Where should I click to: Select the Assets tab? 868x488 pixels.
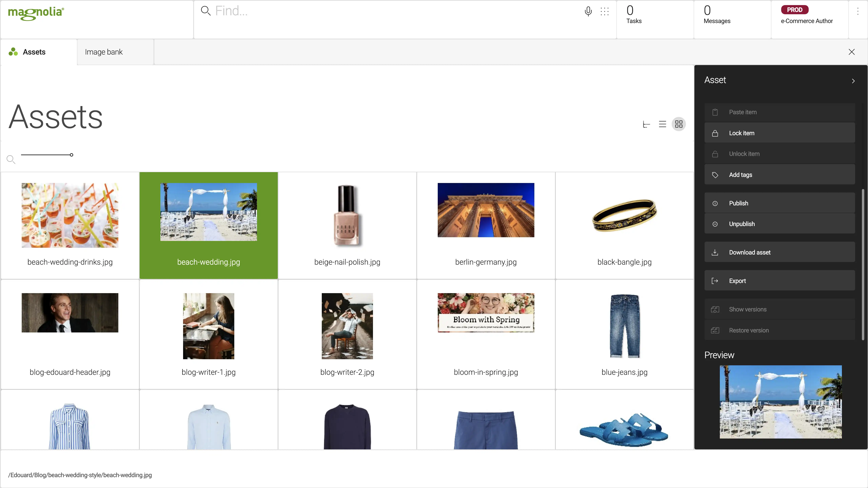pyautogui.click(x=34, y=52)
